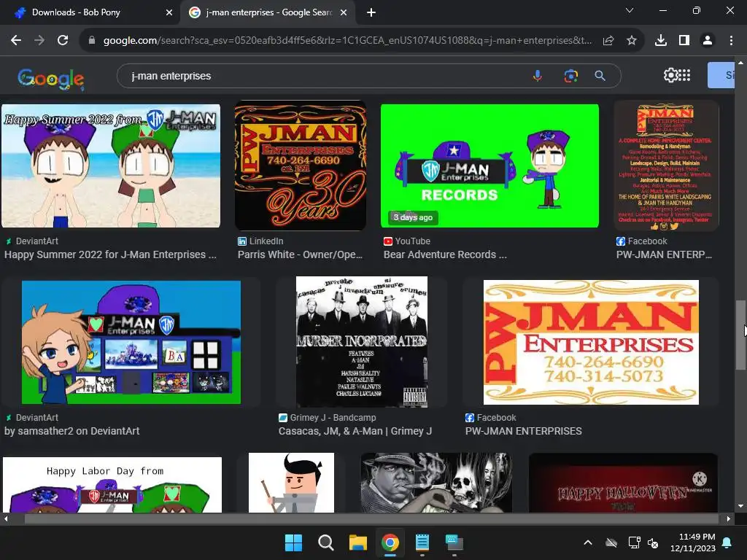Open Chrome downloads icon
The height and width of the screenshot is (560, 747).
[x=661, y=41]
